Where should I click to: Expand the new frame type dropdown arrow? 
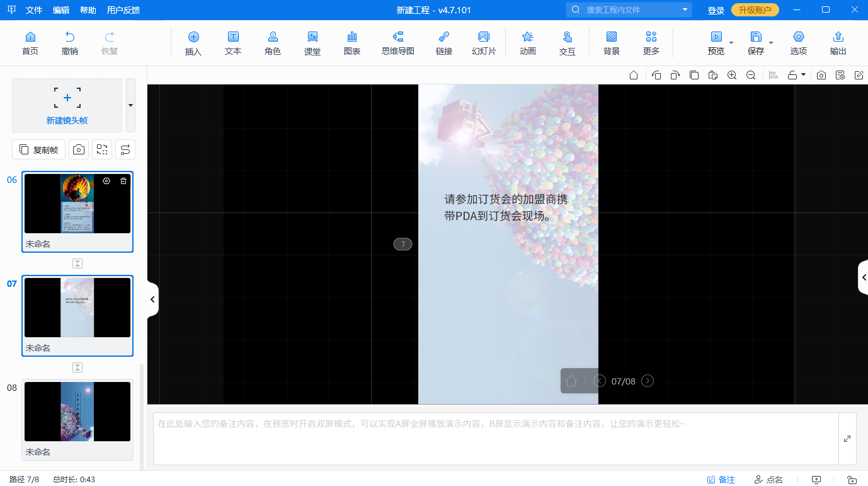[130, 105]
